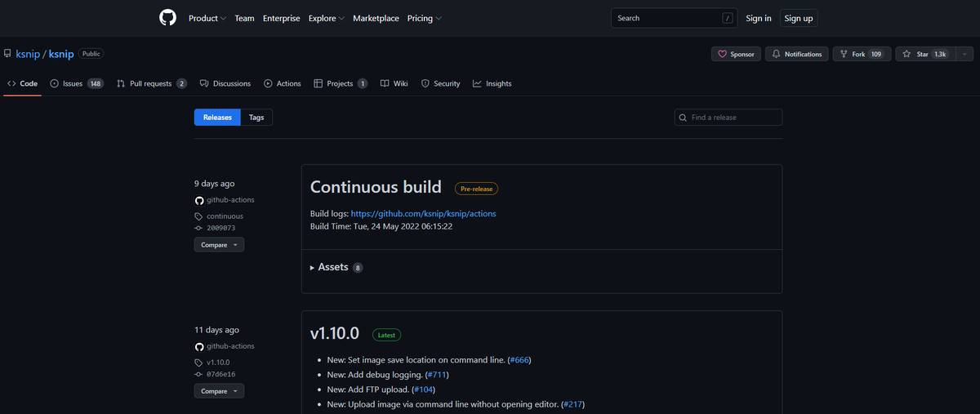Click commit hash 2009073
The image size is (980, 414).
(220, 228)
